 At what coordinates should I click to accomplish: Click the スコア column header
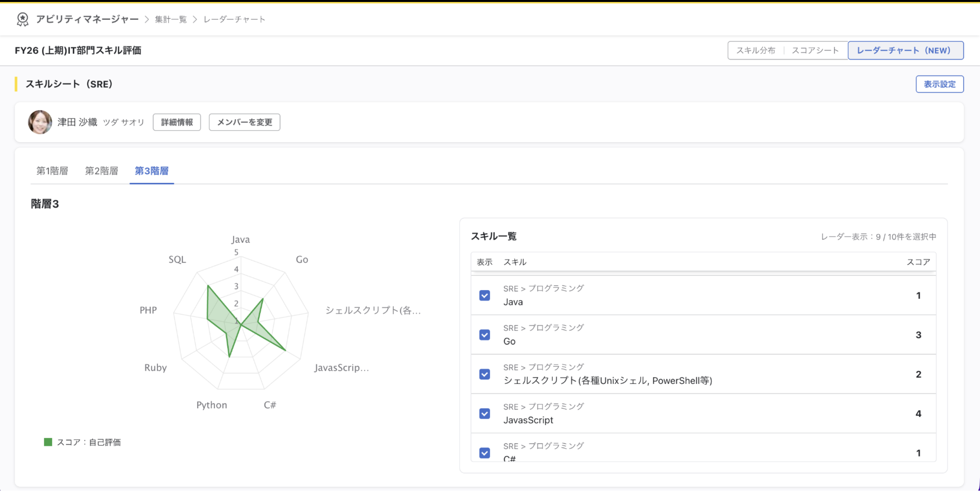point(918,262)
